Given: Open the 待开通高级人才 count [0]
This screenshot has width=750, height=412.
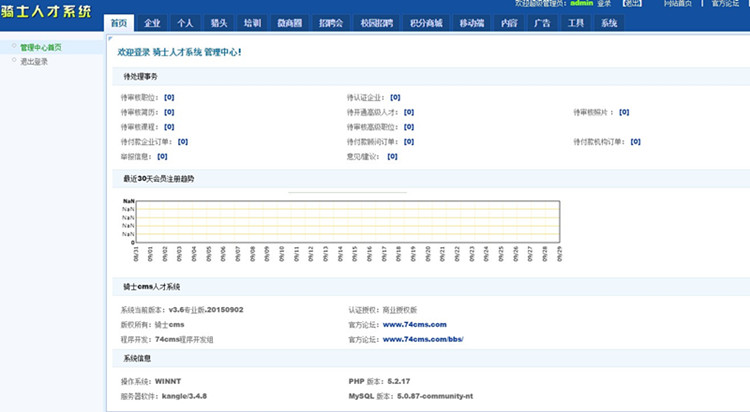Looking at the screenshot, I should [x=408, y=112].
